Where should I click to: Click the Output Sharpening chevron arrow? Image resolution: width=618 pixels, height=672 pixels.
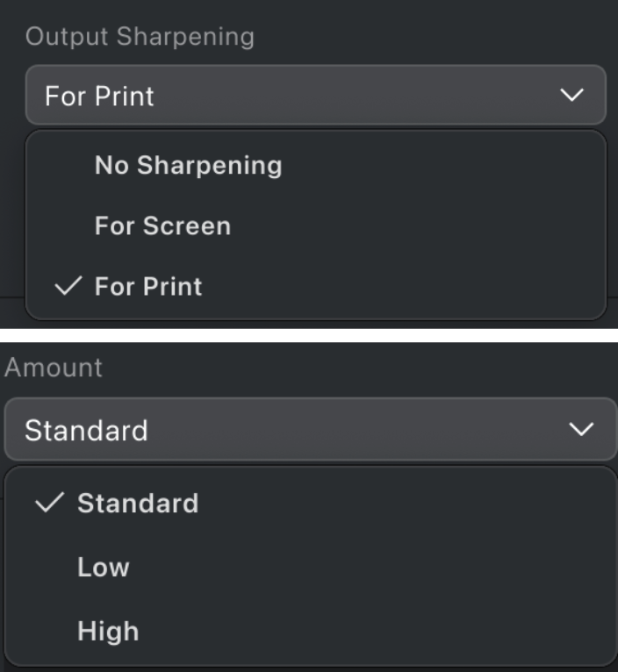click(571, 95)
